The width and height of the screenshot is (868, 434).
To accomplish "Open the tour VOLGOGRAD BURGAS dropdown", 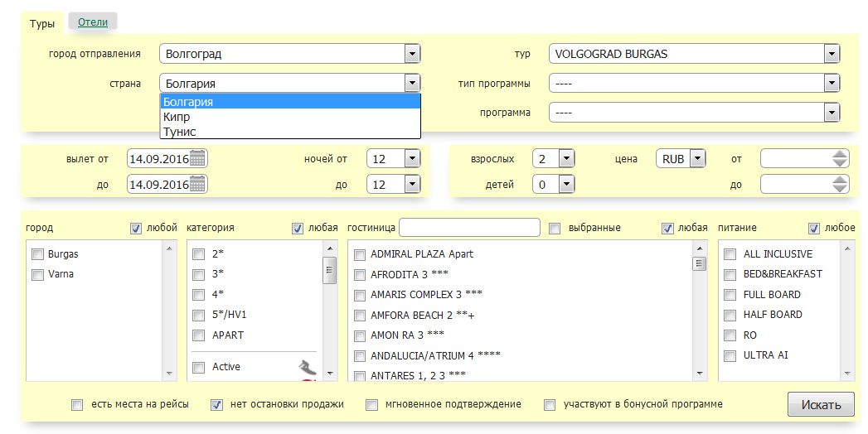I will pyautogui.click(x=832, y=54).
